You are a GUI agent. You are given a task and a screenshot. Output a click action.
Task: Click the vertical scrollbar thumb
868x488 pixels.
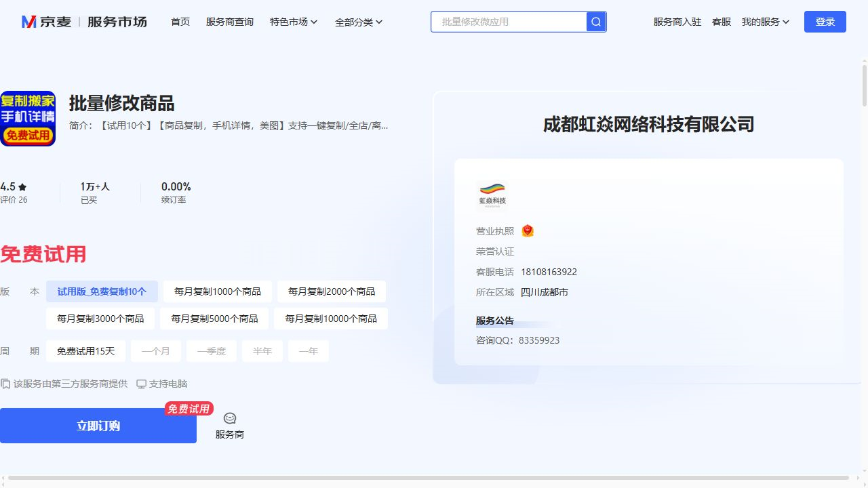click(865, 85)
